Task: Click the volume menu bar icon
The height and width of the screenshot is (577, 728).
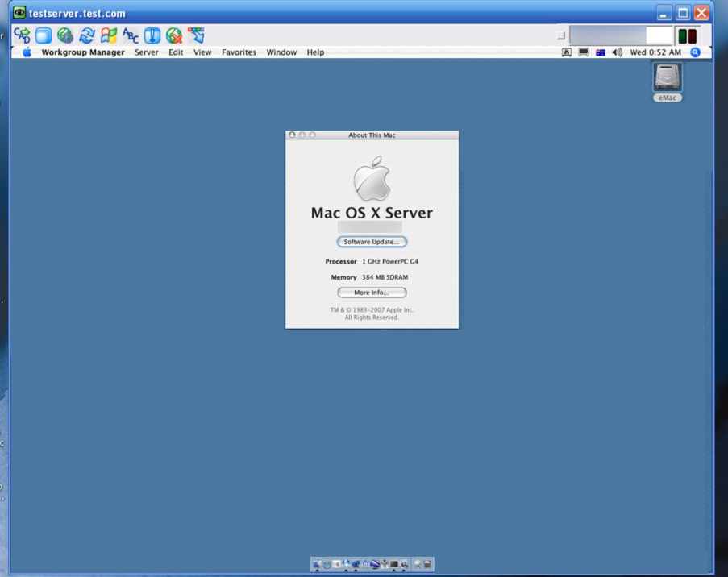Action: point(617,52)
